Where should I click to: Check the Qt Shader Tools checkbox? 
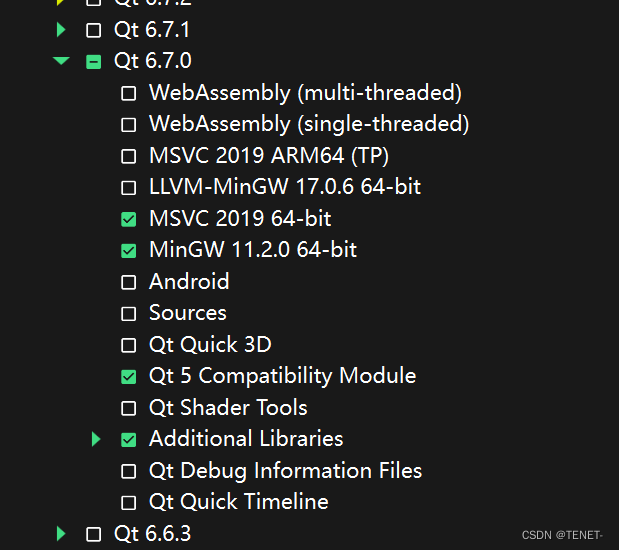coord(128,408)
